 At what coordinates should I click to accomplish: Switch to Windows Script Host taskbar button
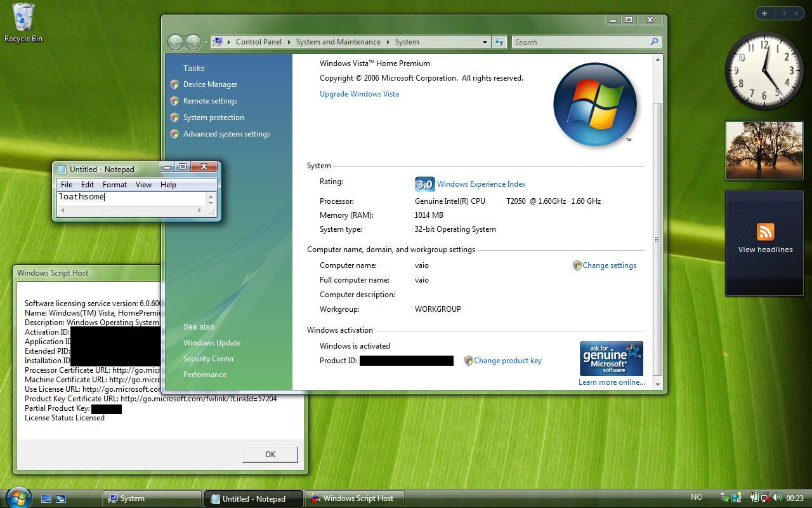355,498
